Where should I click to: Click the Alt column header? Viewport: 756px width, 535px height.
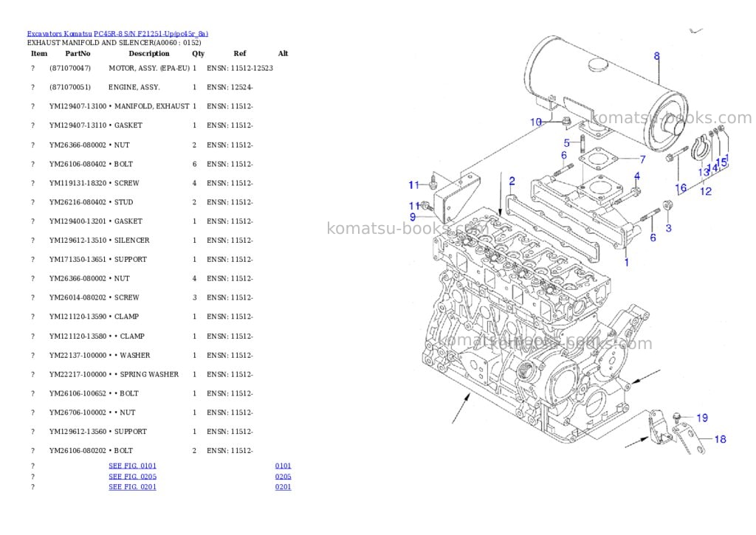(283, 53)
